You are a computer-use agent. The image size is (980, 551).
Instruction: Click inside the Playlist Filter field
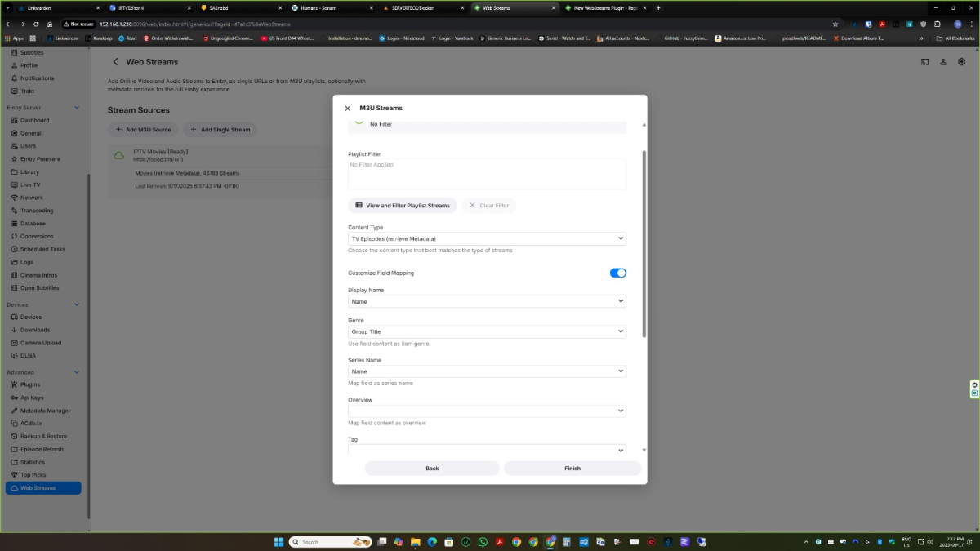(486, 173)
